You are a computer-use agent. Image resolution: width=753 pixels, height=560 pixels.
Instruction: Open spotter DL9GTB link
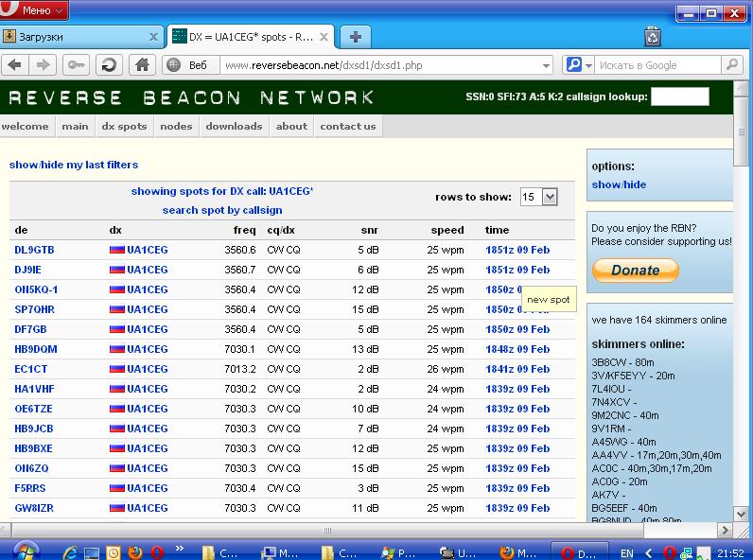point(34,250)
